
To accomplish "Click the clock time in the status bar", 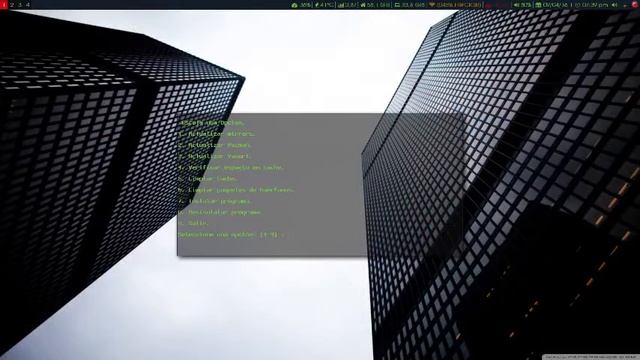I will 590,5.
